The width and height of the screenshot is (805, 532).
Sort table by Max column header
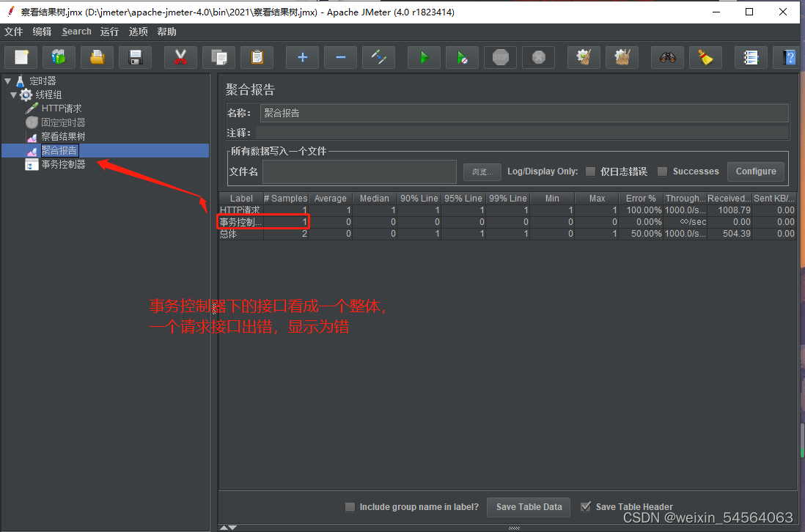[x=597, y=199]
